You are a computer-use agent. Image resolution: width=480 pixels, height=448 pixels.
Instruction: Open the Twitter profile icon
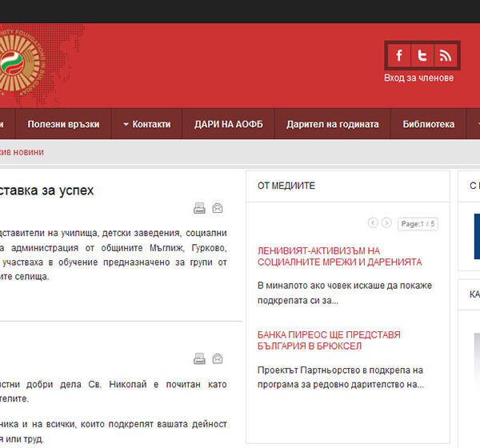[422, 56]
